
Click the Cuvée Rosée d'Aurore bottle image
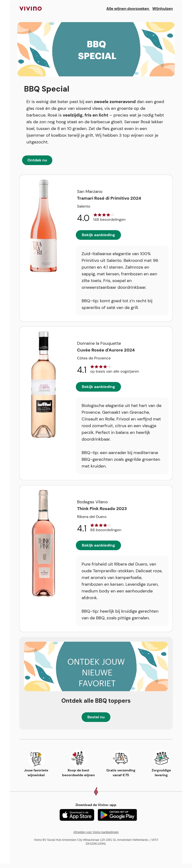point(44,384)
